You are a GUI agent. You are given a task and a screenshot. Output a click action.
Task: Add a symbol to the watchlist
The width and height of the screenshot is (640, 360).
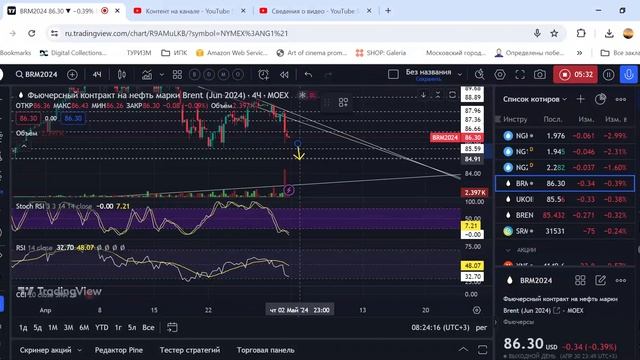click(x=580, y=99)
